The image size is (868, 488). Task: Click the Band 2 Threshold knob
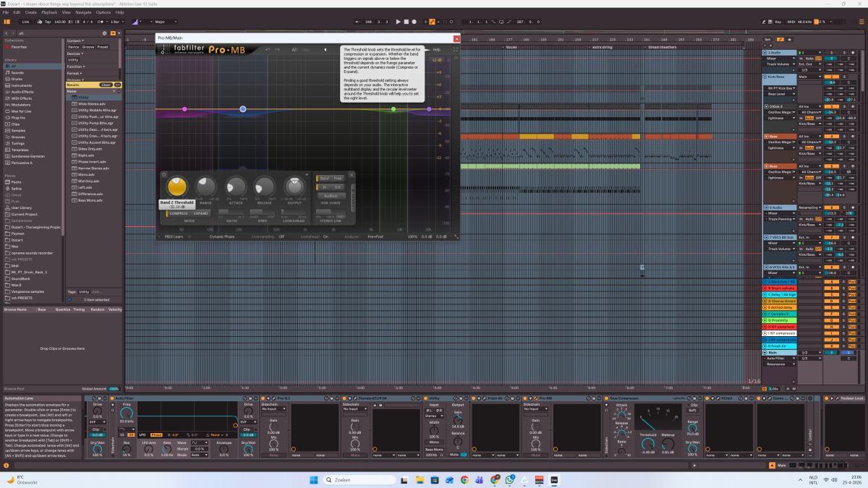coord(178,187)
